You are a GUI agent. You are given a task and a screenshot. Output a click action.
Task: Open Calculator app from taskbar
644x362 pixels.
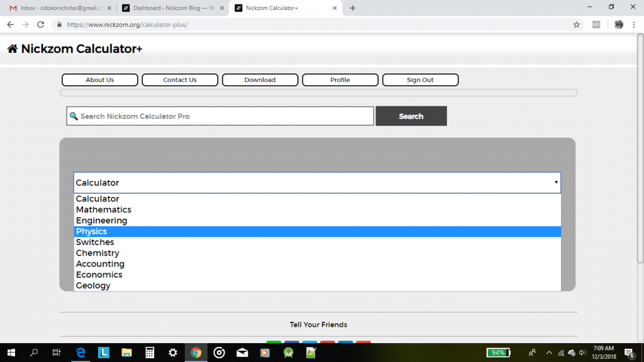[150, 353]
